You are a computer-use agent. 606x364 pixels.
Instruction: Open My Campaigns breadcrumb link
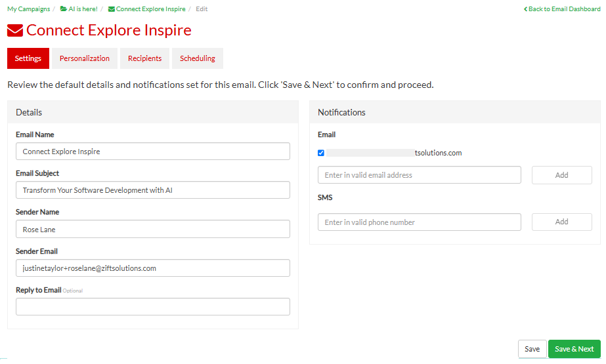(x=29, y=9)
